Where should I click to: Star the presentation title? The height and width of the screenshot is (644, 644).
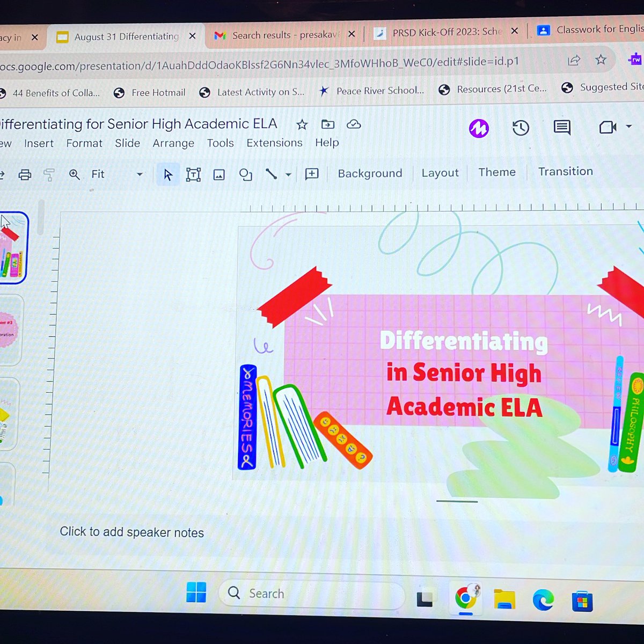[302, 125]
